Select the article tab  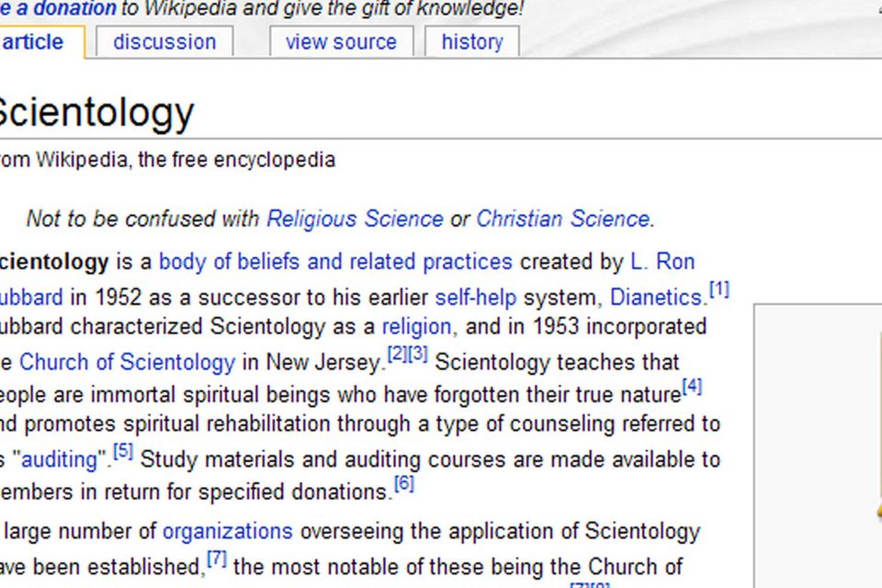coord(34,42)
